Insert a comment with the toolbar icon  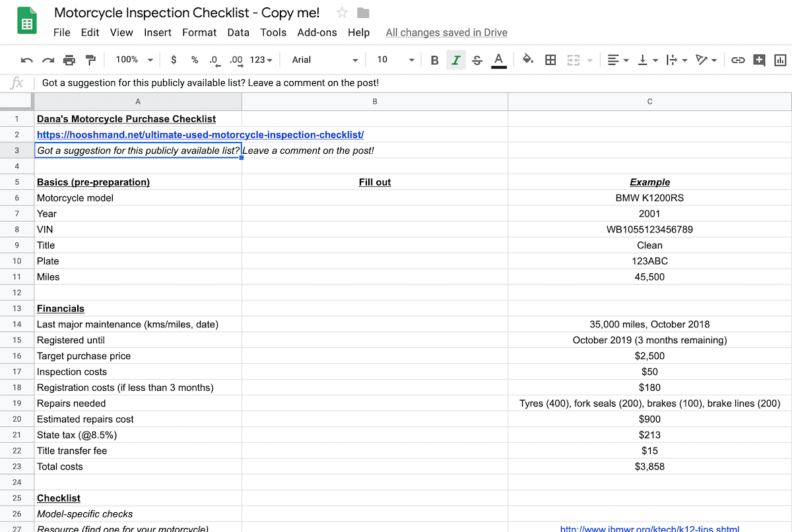(759, 60)
